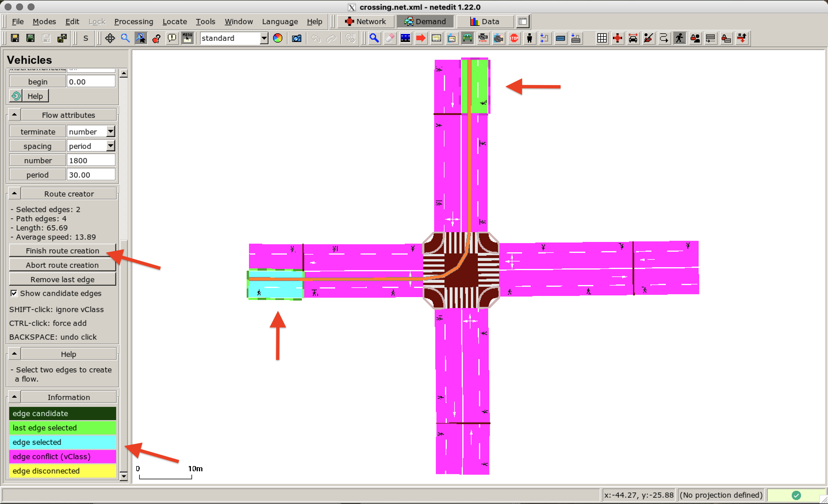Image resolution: width=828 pixels, height=504 pixels.
Task: Collapse the Route creator section
Action: tap(14, 193)
